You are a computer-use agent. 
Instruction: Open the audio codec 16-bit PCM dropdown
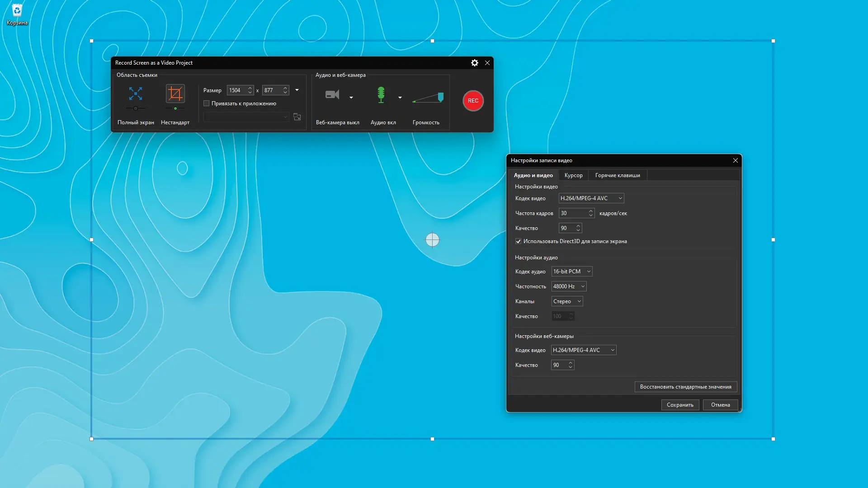click(x=572, y=272)
